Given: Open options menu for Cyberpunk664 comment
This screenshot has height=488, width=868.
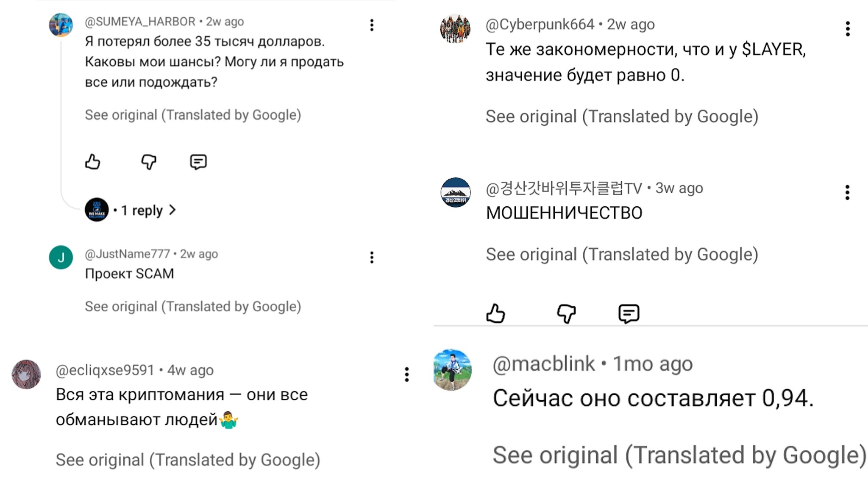Looking at the screenshot, I should pos(847,29).
